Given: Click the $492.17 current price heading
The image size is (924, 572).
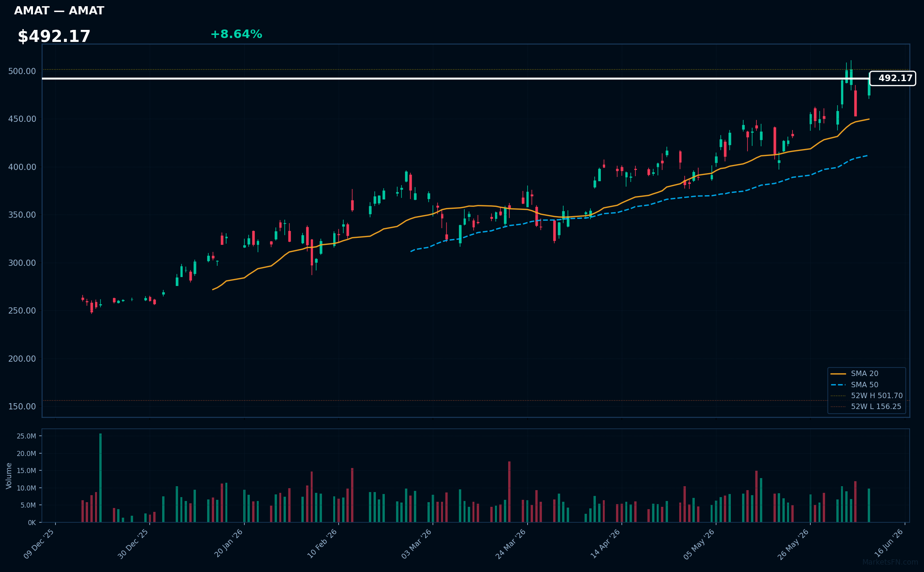Looking at the screenshot, I should (54, 36).
